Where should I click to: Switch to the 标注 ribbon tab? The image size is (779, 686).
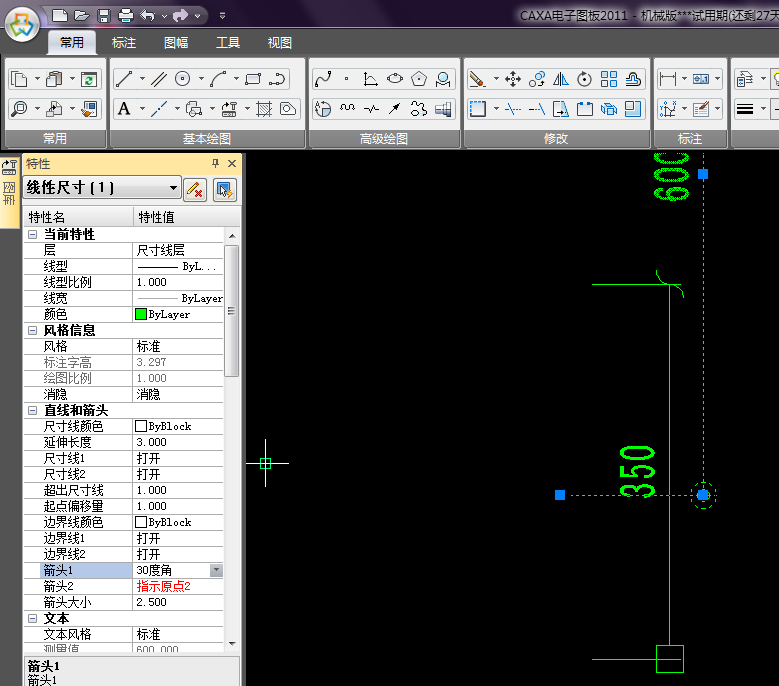coord(124,43)
